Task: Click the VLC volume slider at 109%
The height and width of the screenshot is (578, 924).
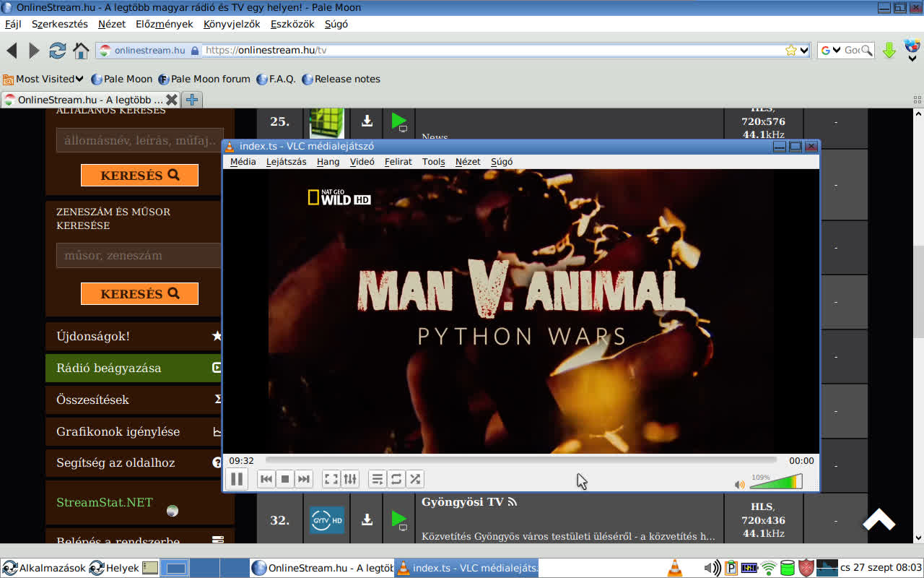Action: tap(776, 481)
